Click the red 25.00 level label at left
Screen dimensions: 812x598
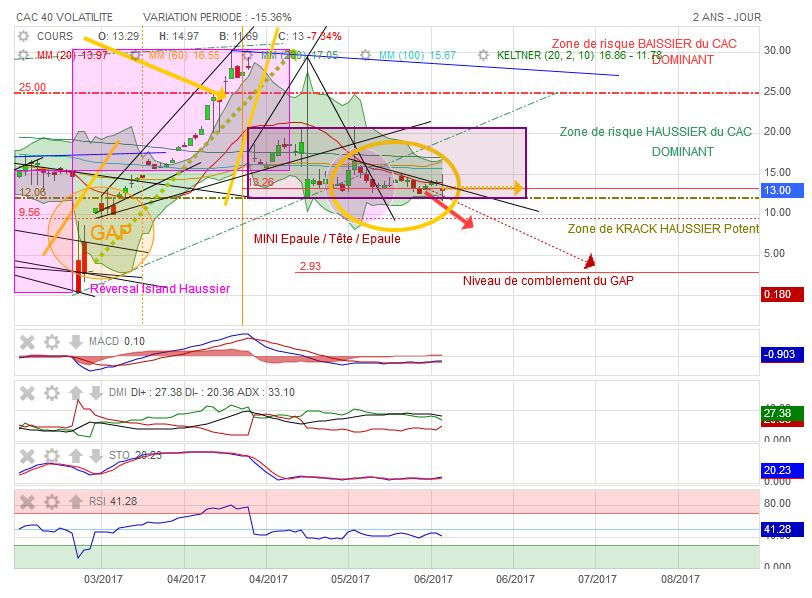tap(32, 87)
